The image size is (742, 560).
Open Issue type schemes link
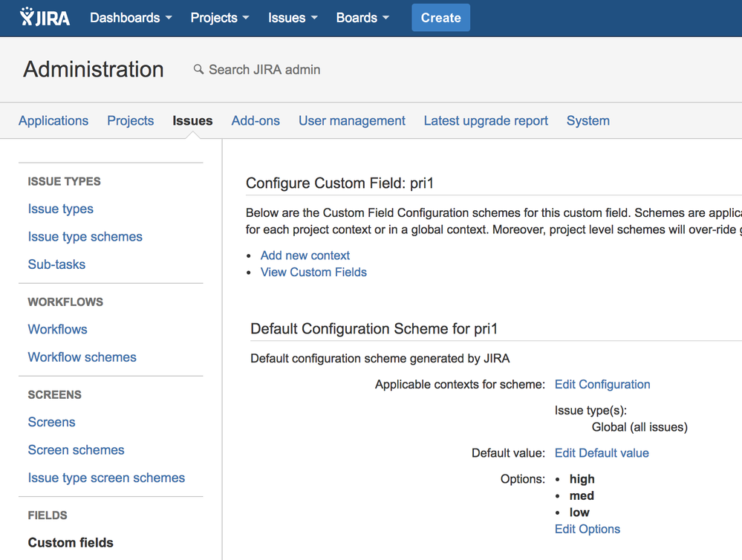click(85, 237)
